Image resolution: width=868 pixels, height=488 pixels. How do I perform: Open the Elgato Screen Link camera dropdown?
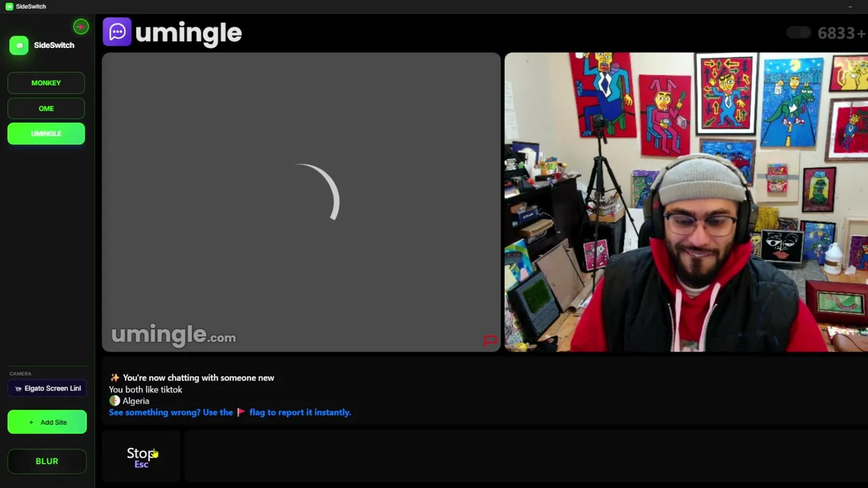[x=47, y=388]
